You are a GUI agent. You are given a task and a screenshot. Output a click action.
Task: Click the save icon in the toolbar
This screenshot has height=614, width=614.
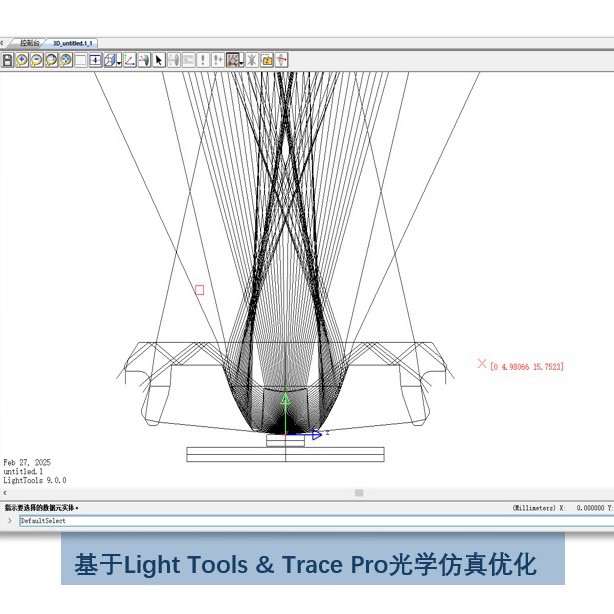[8, 60]
